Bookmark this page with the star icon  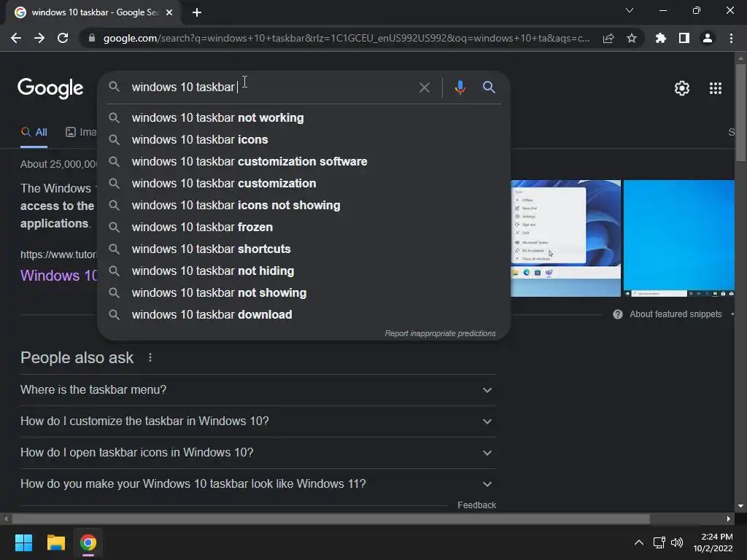[x=632, y=38]
